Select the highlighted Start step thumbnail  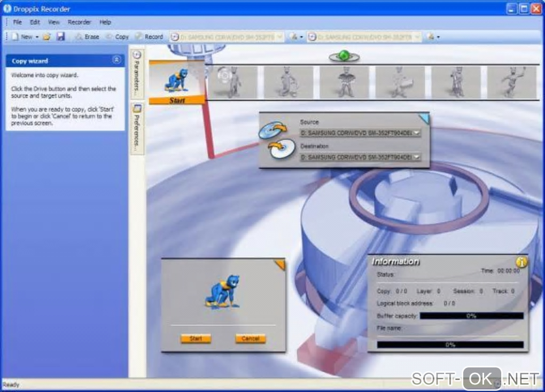point(177,82)
